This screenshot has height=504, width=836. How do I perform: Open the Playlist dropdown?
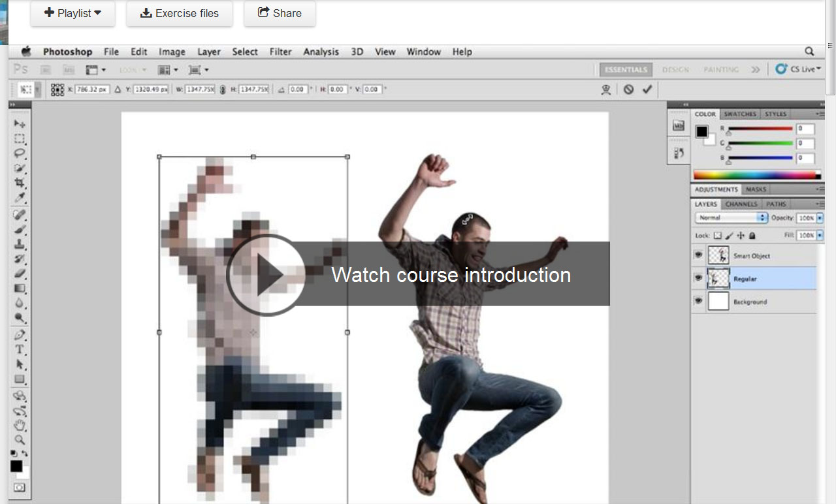(73, 13)
